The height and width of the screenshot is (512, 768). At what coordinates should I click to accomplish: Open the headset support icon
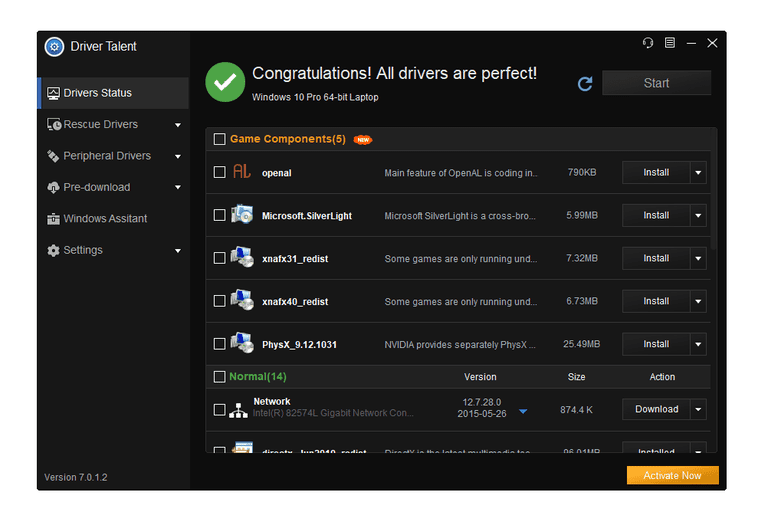tap(648, 43)
